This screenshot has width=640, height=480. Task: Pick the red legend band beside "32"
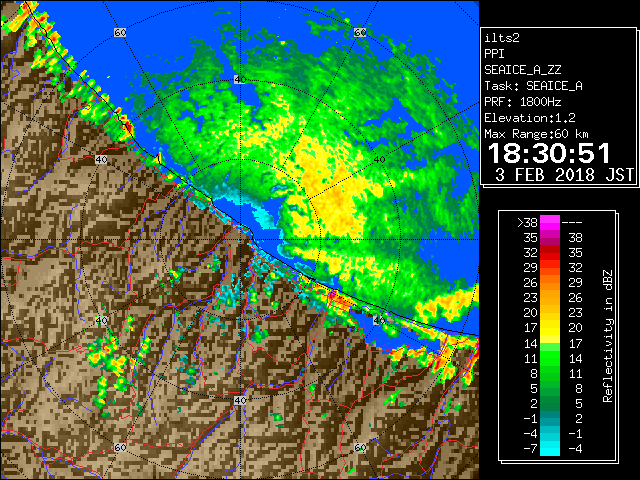point(550,253)
